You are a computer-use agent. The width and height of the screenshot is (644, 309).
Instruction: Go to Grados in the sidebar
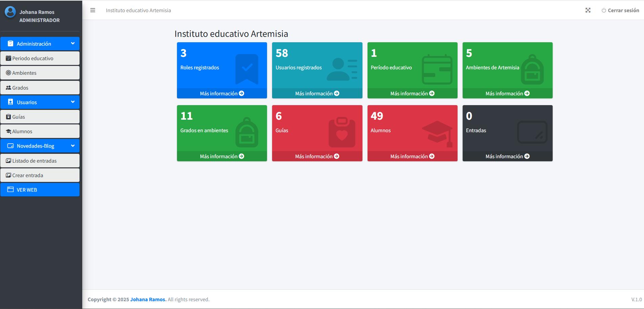40,88
